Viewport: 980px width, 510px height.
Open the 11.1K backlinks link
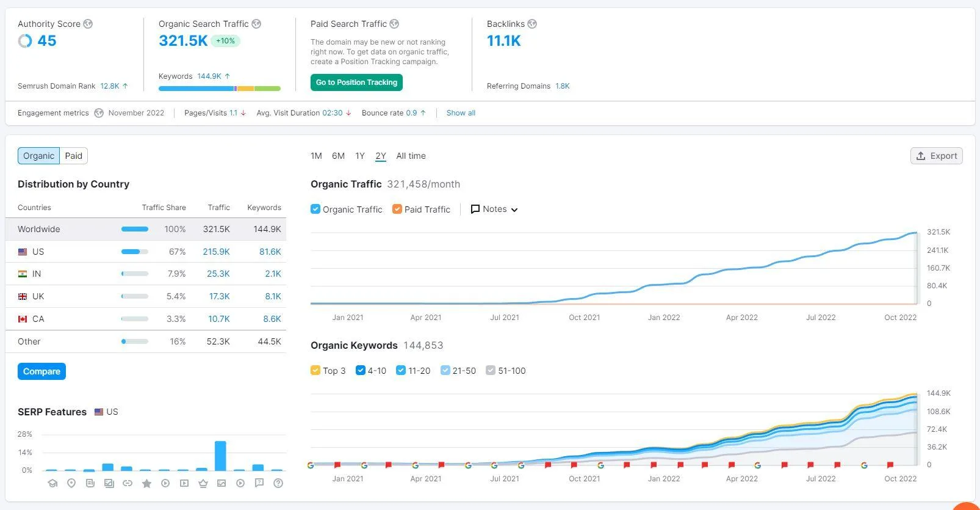(x=504, y=41)
